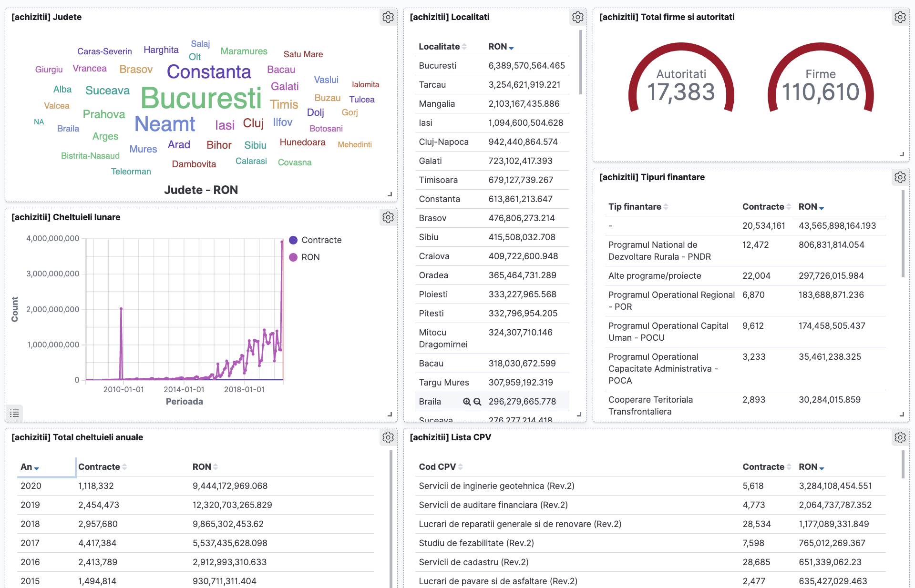Click the resize handle of Cheltuieli lunare panel
The image size is (915, 588).
click(x=390, y=415)
